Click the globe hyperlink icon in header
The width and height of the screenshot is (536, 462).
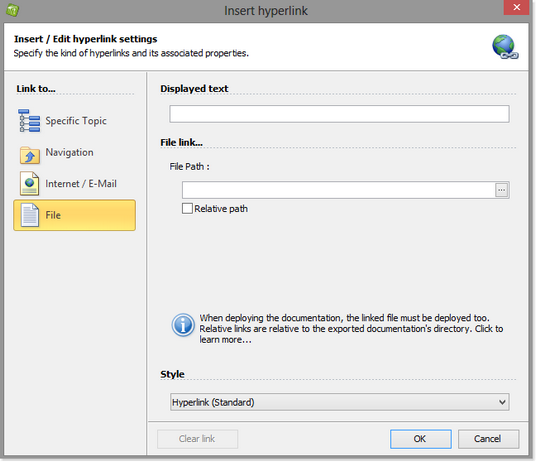click(505, 47)
